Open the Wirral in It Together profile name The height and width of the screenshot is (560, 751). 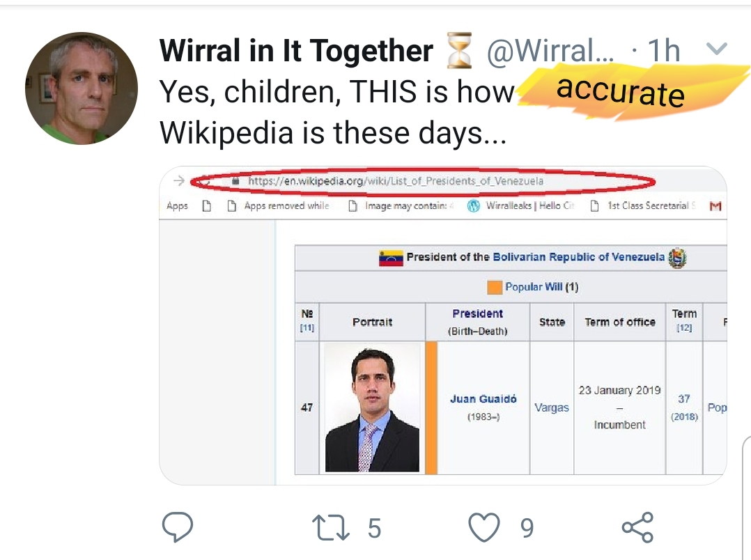point(295,51)
